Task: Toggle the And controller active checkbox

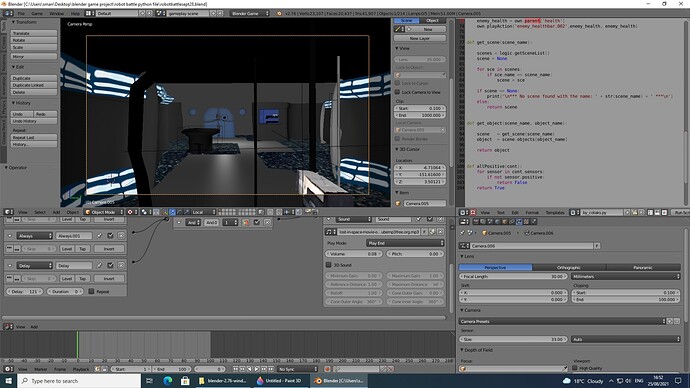Action: click(257, 222)
